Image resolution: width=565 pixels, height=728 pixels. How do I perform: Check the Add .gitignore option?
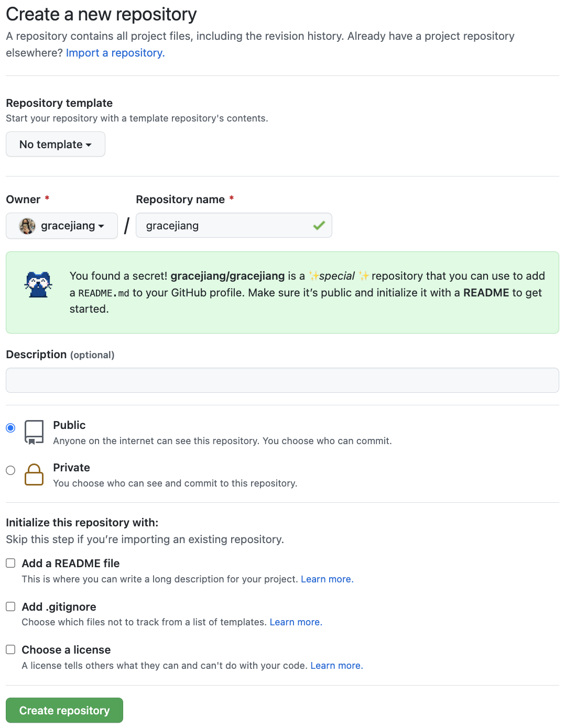click(10, 606)
